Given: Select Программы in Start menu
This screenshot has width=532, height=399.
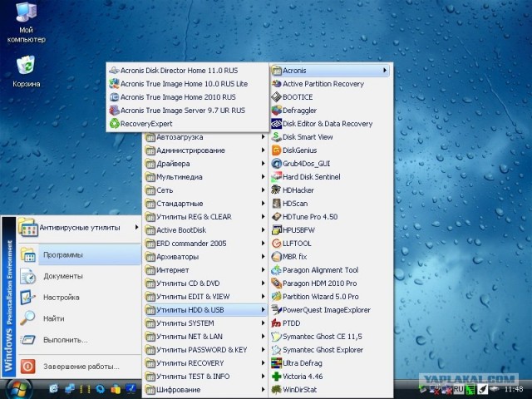Looking at the screenshot, I should coord(79,255).
